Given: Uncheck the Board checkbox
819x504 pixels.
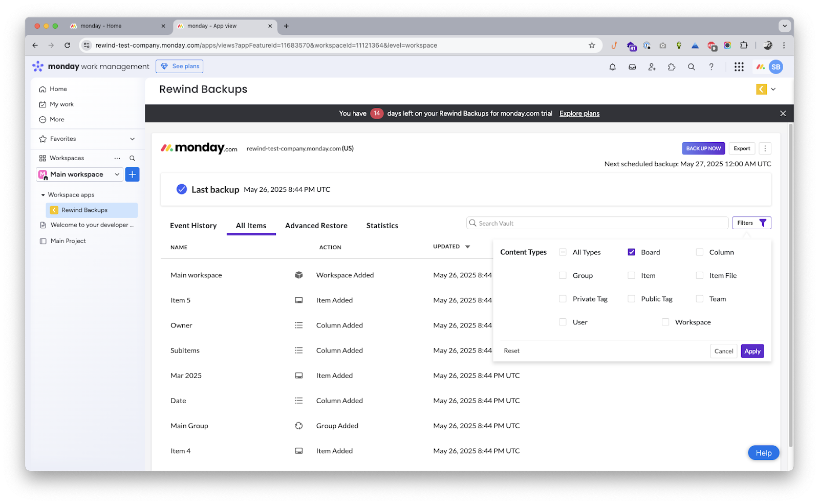Looking at the screenshot, I should [x=631, y=252].
